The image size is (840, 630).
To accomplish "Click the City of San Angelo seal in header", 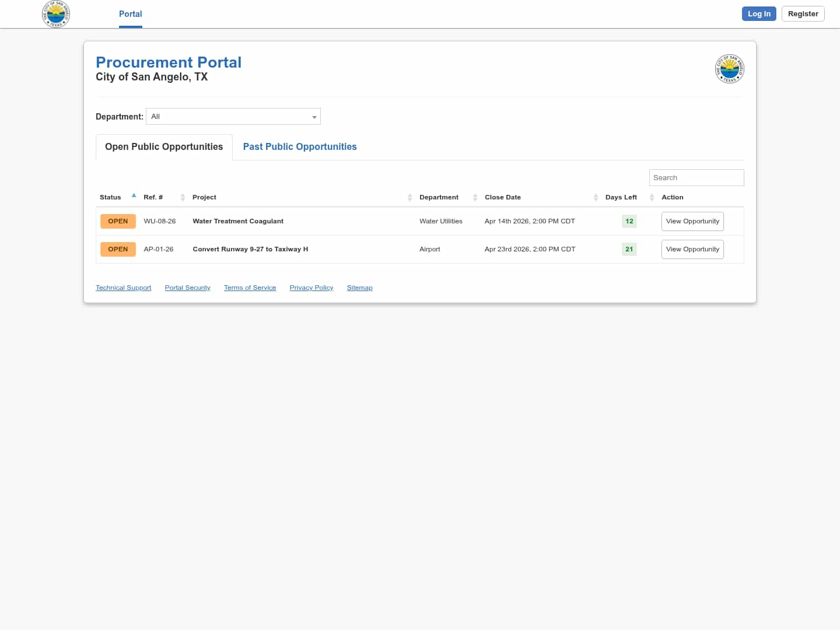I will [x=56, y=14].
